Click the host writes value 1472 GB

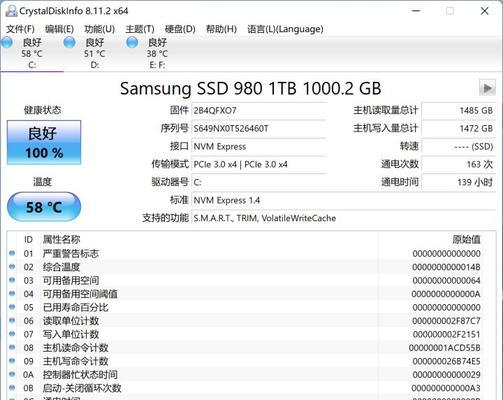[459, 128]
